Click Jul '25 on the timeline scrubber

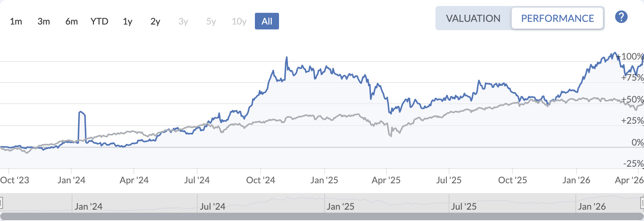click(x=464, y=207)
